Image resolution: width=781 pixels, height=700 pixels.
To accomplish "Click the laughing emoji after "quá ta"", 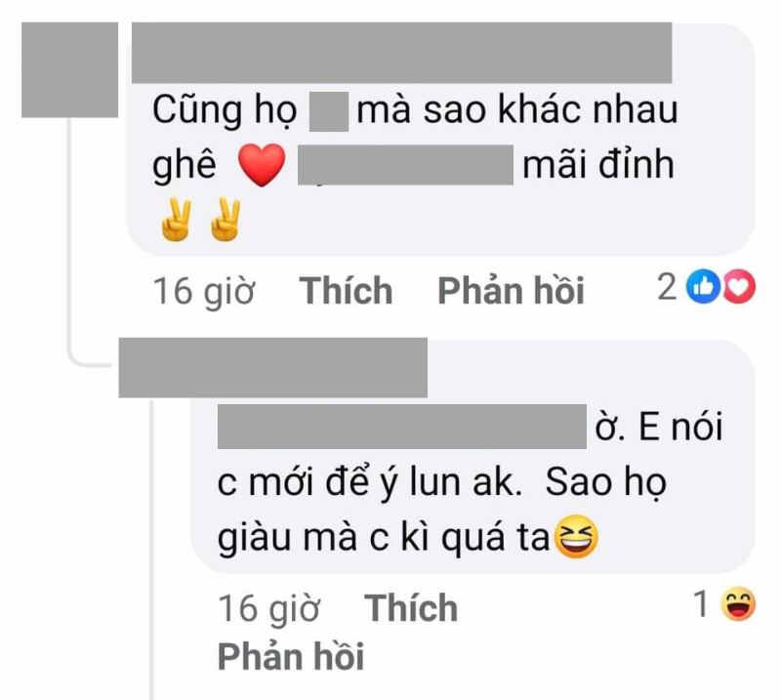I will click(x=576, y=537).
